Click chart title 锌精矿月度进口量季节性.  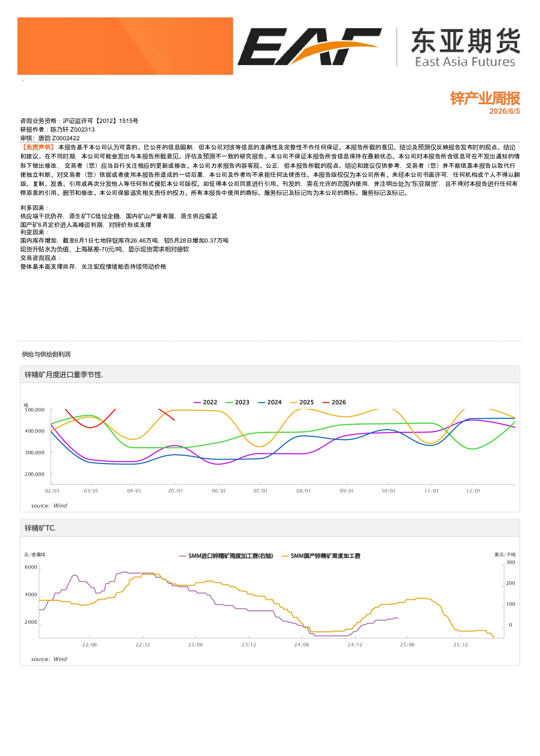pyautogui.click(x=64, y=375)
